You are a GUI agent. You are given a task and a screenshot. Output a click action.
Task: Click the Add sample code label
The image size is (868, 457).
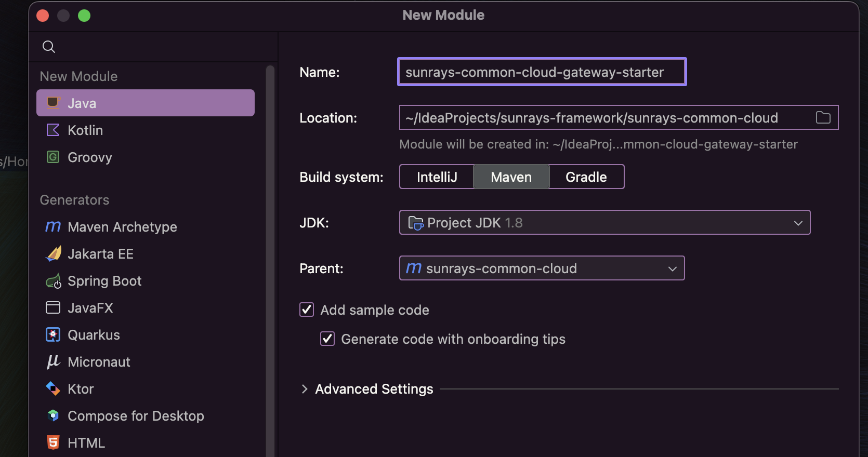[375, 310]
